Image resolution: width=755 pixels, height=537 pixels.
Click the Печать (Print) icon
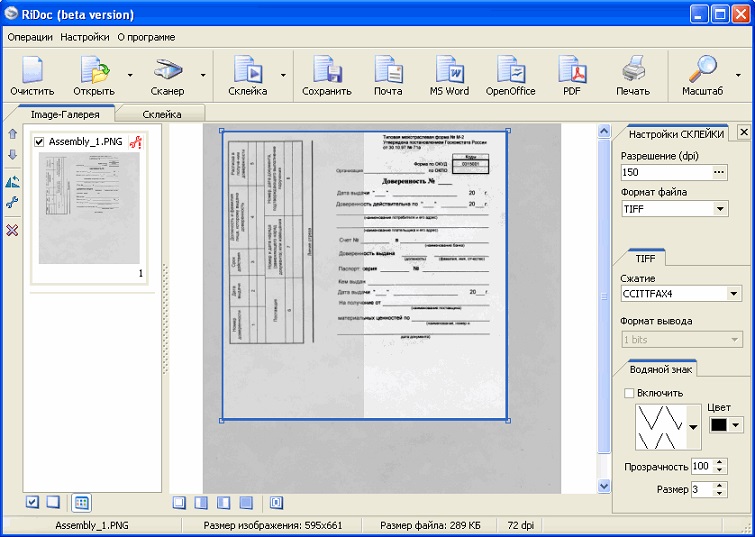click(x=633, y=69)
